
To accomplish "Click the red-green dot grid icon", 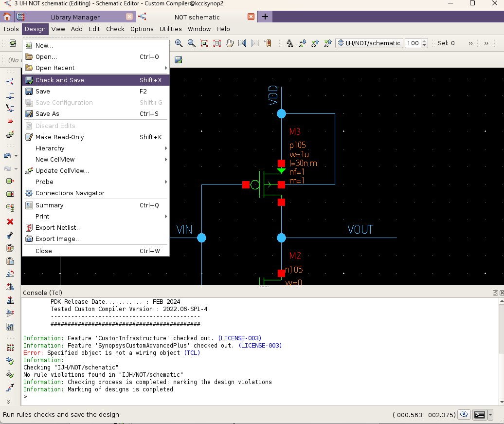I will click(x=10, y=348).
